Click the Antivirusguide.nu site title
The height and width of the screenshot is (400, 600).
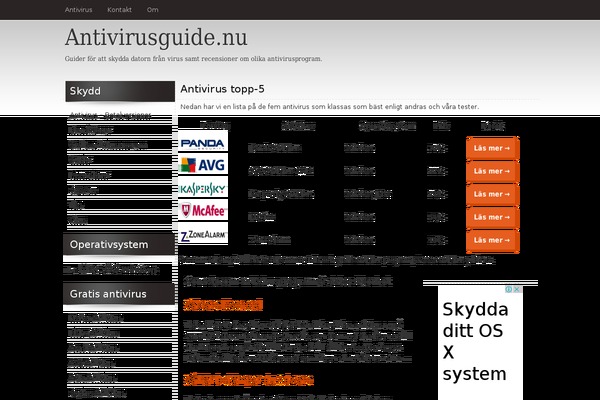(x=156, y=38)
